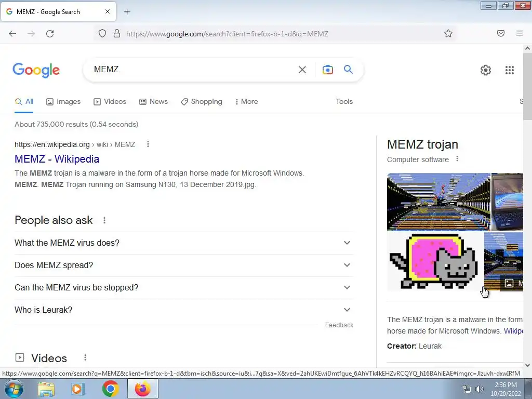
Task: Open the laptop photo thumbnail
Action: (x=507, y=202)
